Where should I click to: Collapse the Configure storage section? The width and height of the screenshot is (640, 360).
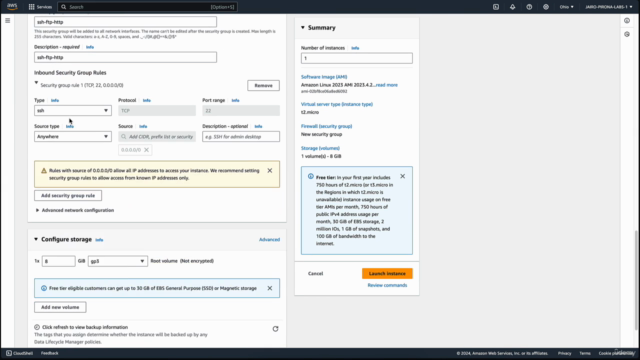(x=36, y=239)
